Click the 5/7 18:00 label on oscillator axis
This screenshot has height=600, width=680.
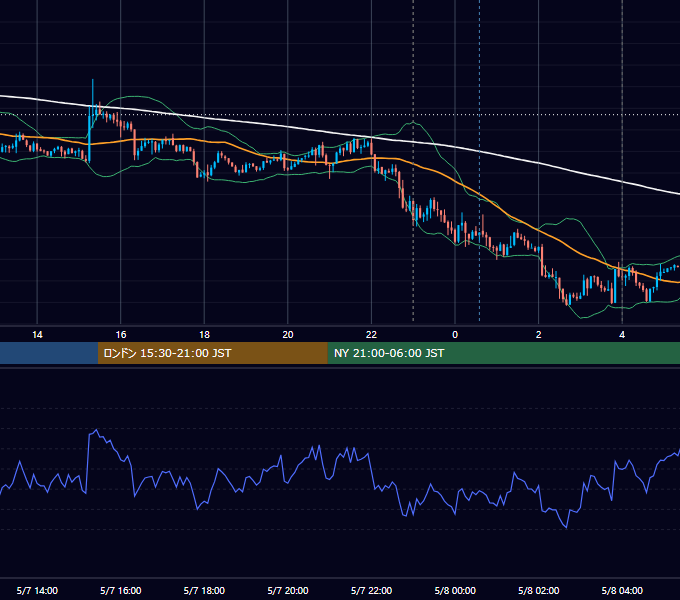(x=204, y=590)
